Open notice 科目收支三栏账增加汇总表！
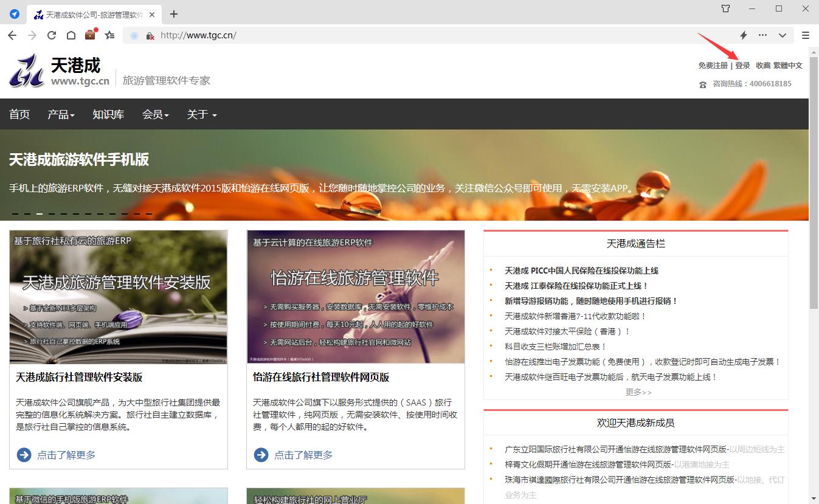This screenshot has height=504, width=819. [x=556, y=347]
